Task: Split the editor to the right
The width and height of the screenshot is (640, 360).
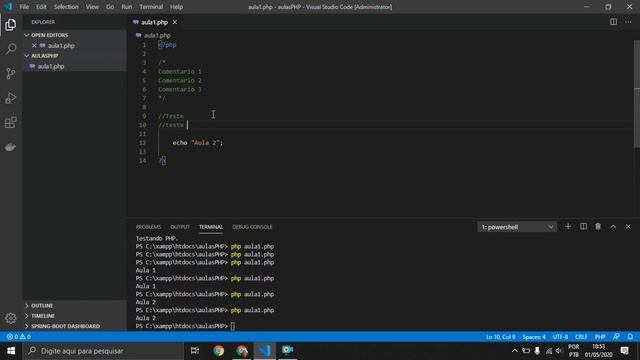Action: coord(613,22)
